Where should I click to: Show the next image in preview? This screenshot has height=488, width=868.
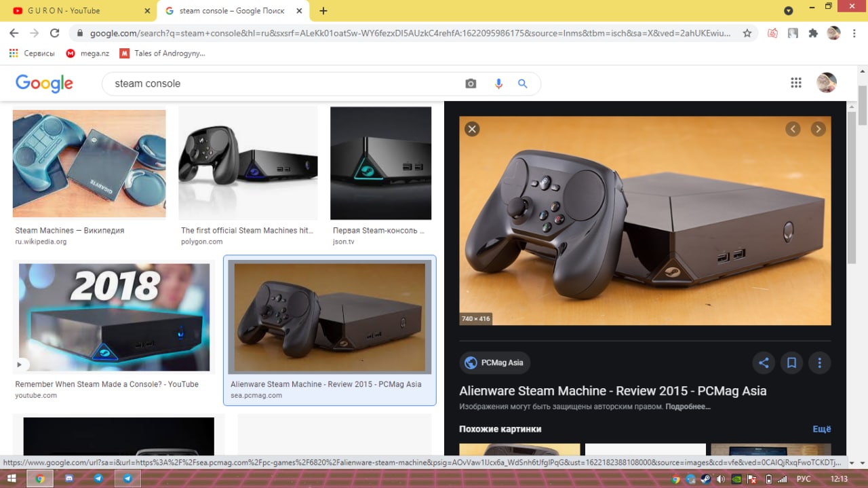(x=818, y=129)
